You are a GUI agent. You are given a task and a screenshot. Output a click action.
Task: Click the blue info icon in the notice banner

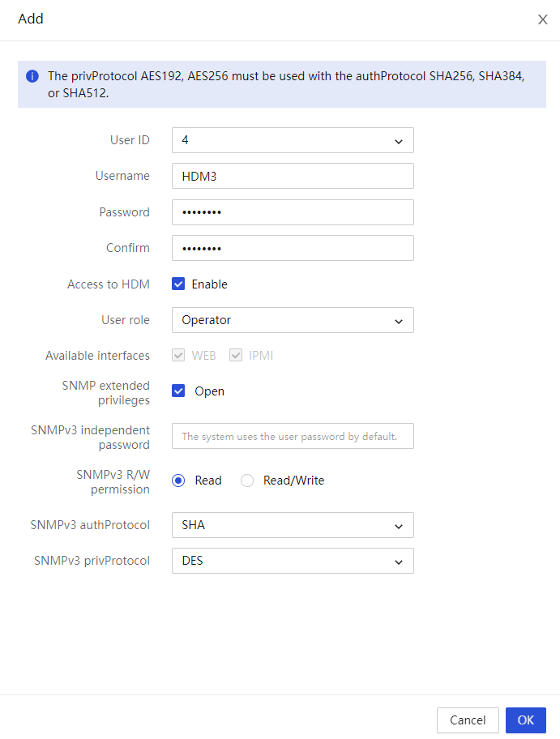32,76
